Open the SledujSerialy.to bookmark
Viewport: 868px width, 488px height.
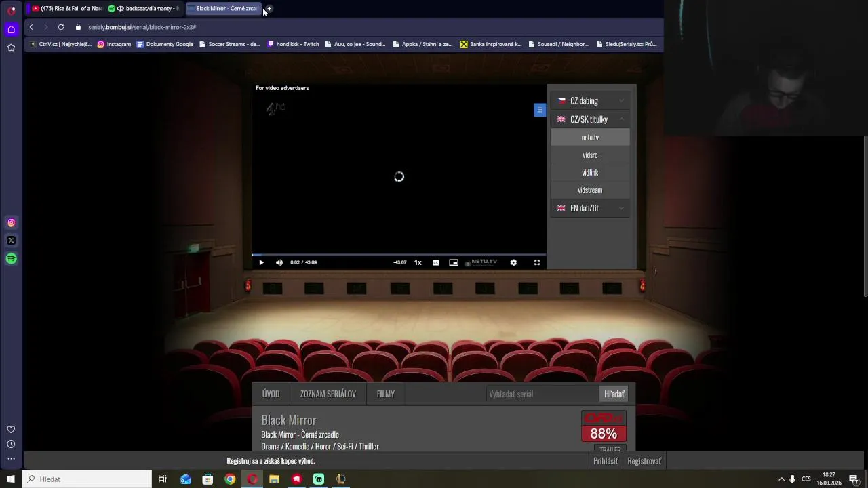click(627, 44)
